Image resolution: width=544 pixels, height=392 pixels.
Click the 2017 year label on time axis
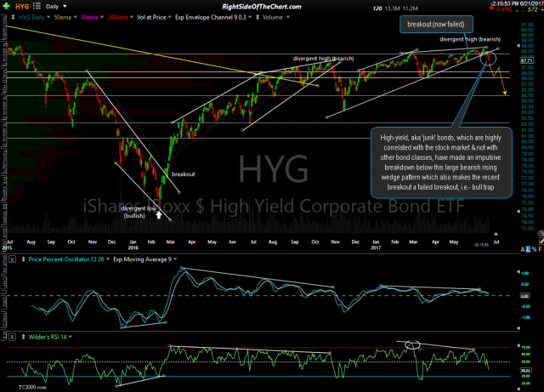376,247
